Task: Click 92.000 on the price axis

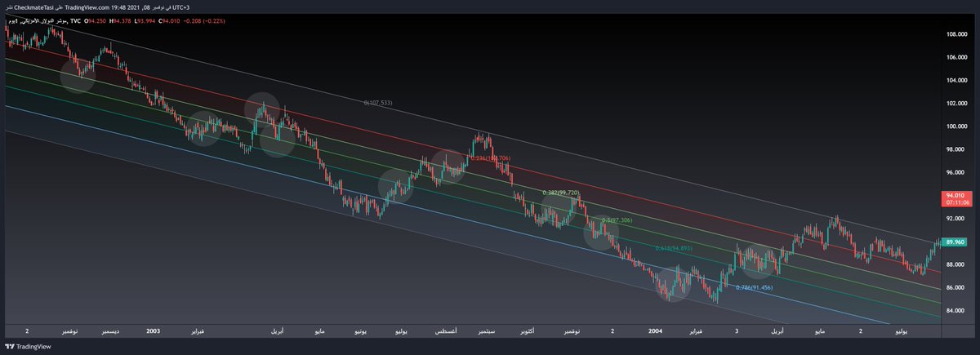Action: click(x=957, y=219)
